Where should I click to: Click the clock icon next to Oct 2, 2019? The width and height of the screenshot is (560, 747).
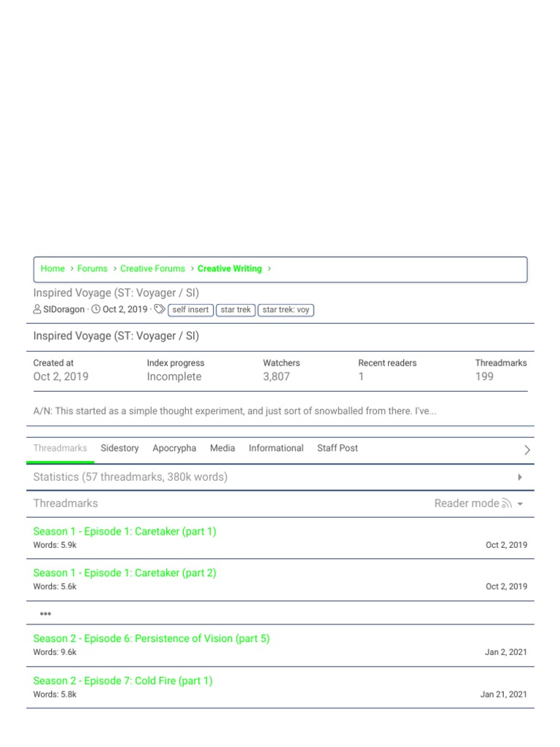(x=96, y=310)
